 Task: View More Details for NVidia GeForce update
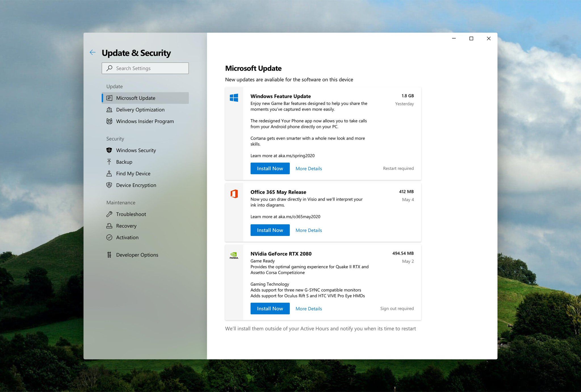309,309
